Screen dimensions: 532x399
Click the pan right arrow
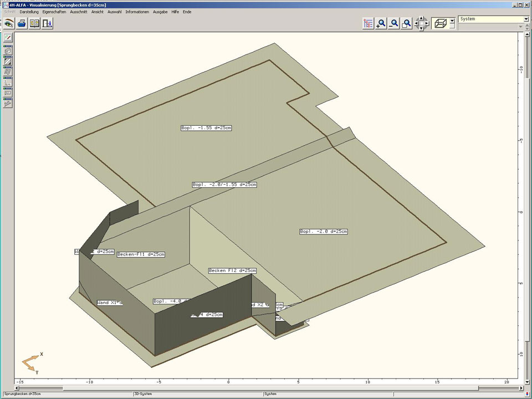[x=426, y=24]
